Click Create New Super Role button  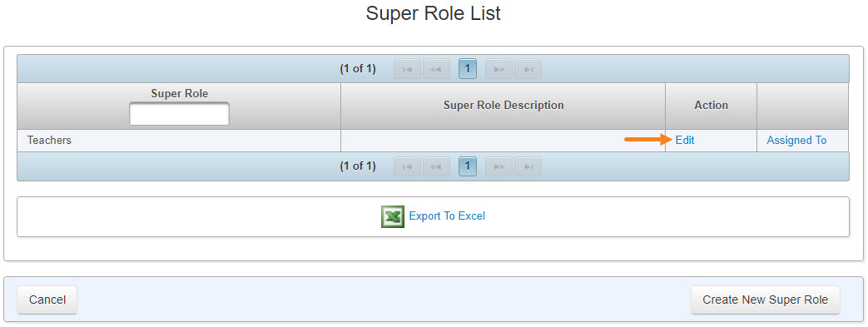(x=765, y=300)
